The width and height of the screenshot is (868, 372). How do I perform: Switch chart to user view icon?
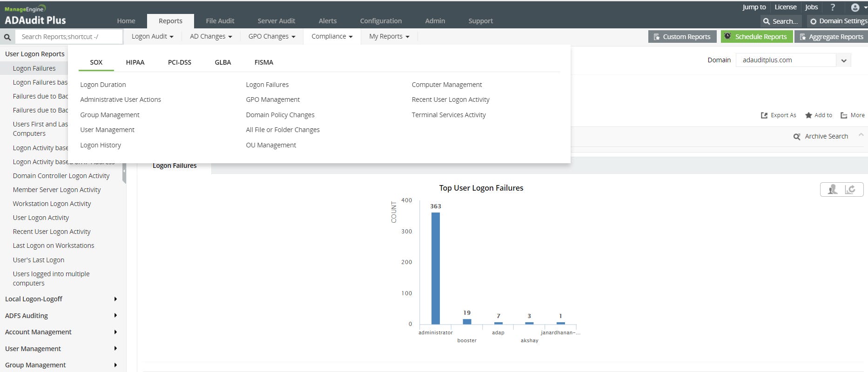[833, 189]
